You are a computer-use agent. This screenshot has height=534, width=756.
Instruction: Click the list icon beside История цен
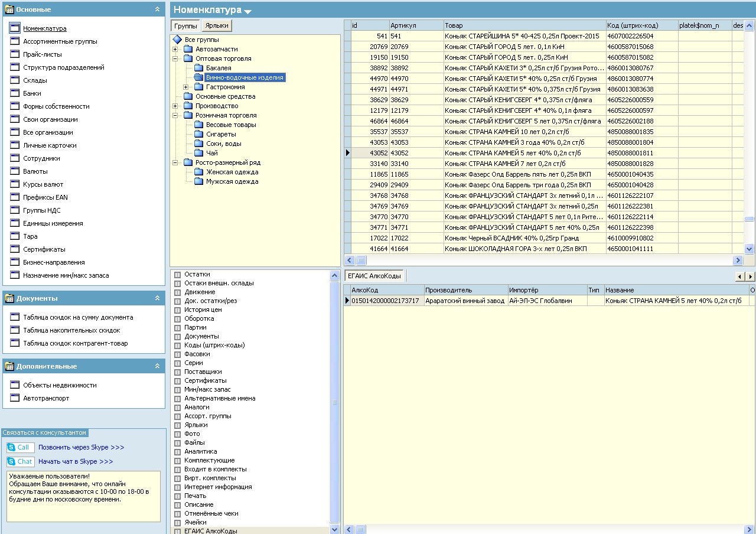[x=177, y=310]
